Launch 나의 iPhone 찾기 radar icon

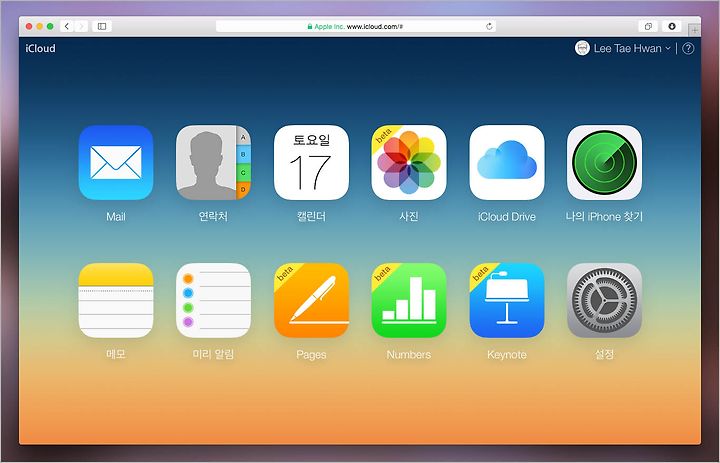(x=604, y=163)
